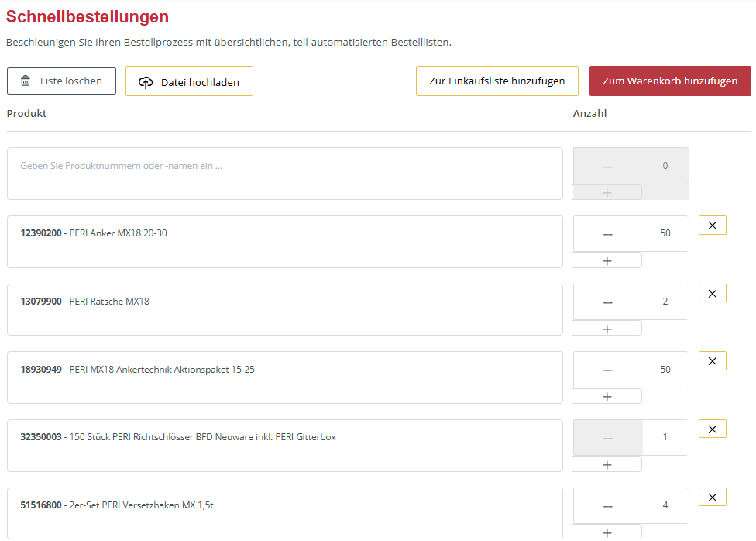Remove the 2er-Set Versetzhaken row

click(x=712, y=497)
